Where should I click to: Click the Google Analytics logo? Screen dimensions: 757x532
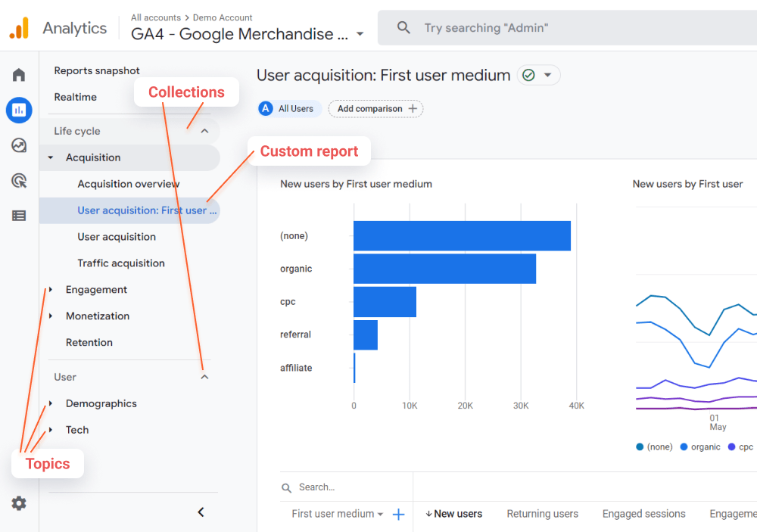20,28
